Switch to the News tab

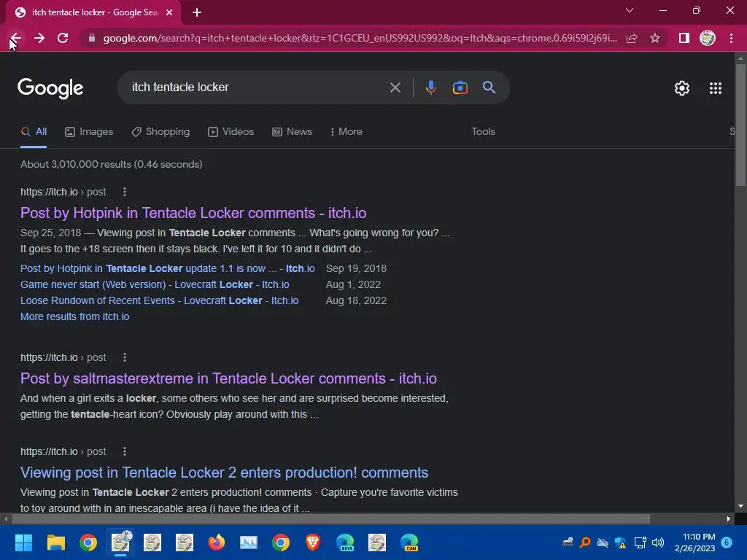pos(292,131)
